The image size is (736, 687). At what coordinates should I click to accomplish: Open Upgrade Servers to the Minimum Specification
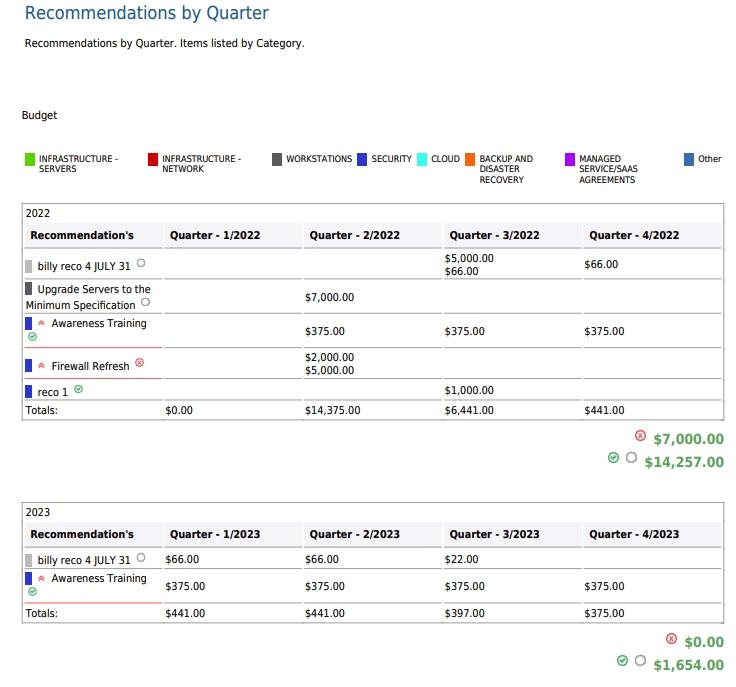click(x=88, y=297)
